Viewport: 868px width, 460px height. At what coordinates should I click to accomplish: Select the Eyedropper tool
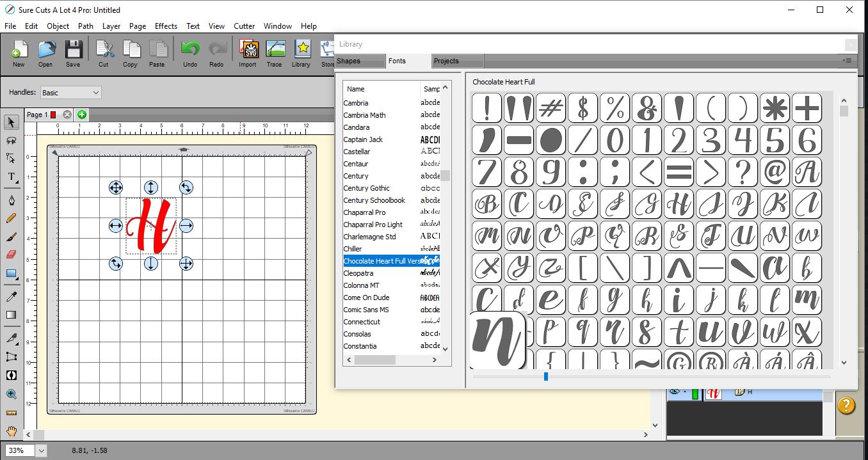coord(11,296)
